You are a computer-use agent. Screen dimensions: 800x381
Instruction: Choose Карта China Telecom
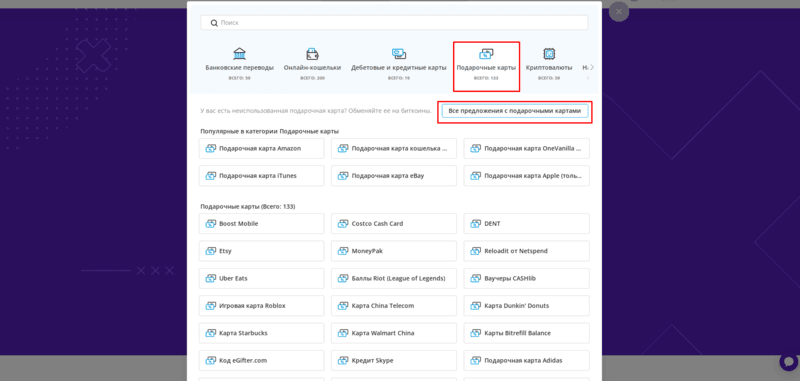tap(394, 306)
